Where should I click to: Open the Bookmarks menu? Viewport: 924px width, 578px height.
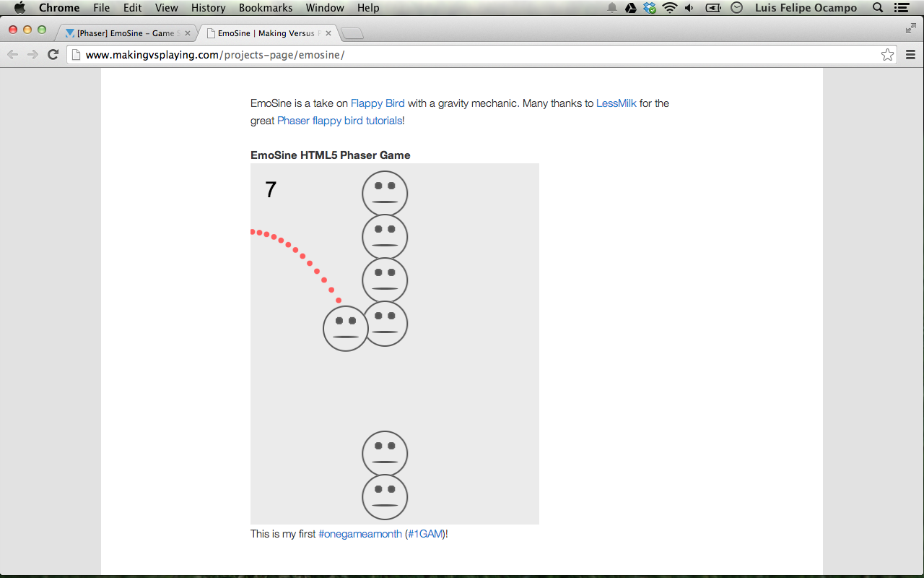pos(266,8)
